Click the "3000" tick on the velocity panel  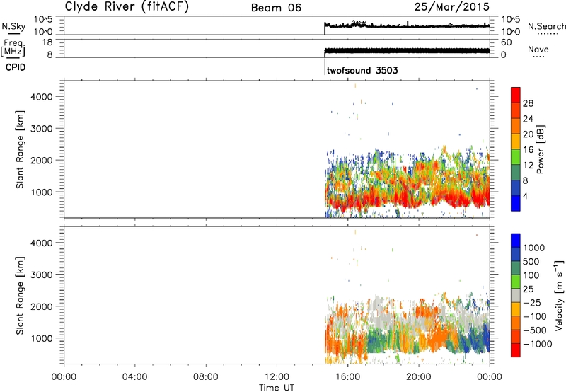42,275
